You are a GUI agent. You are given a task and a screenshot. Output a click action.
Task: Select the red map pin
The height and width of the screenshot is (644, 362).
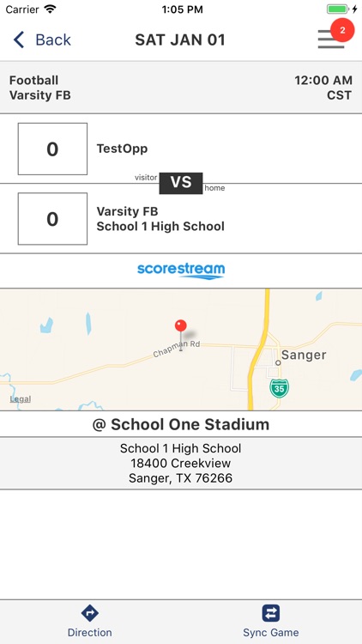pos(181,336)
